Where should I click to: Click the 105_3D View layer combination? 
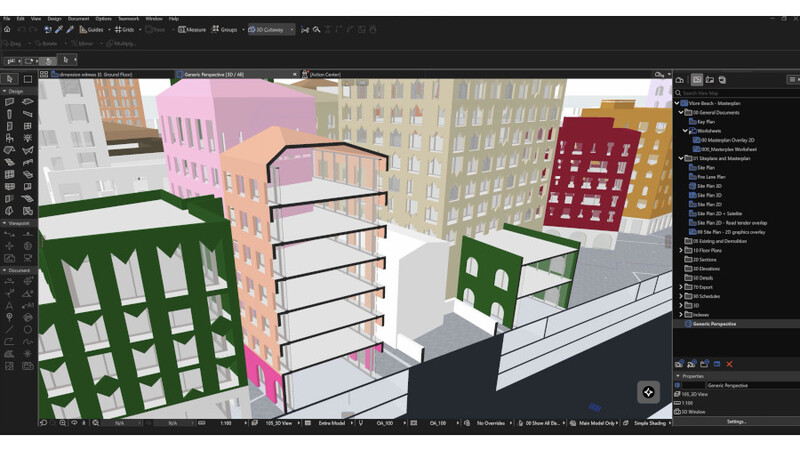coord(279,423)
